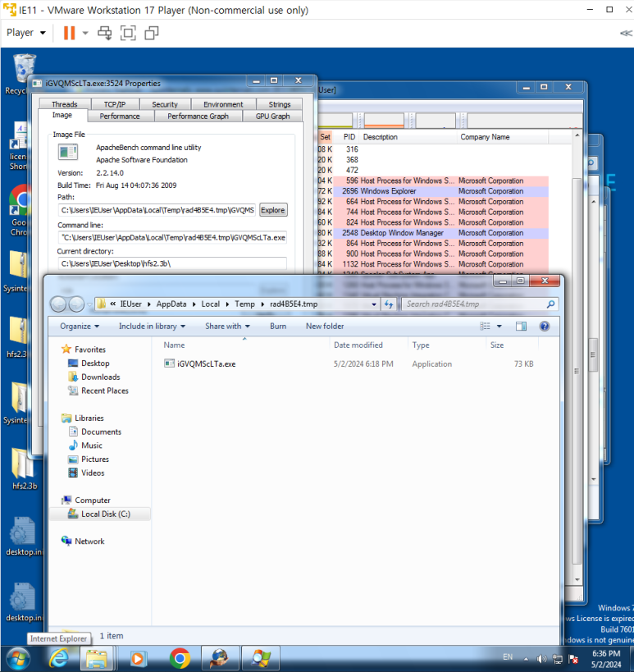
Task: Enter full screen mode in VMware Player
Action: pos(128,33)
